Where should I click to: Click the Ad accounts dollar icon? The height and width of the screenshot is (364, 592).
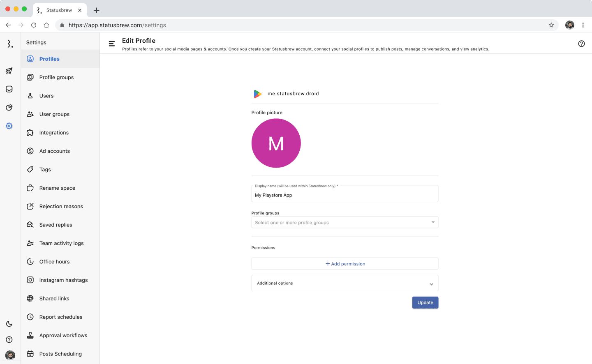(30, 151)
